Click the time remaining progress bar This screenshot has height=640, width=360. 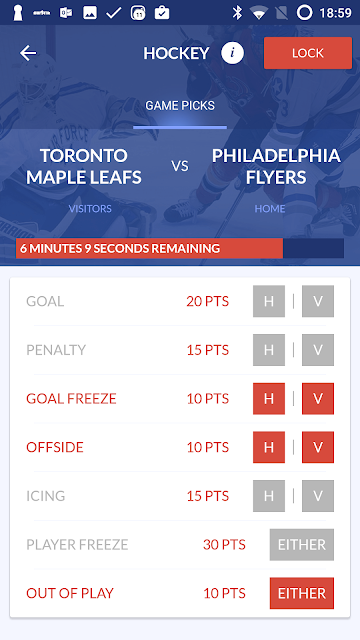(x=180, y=248)
